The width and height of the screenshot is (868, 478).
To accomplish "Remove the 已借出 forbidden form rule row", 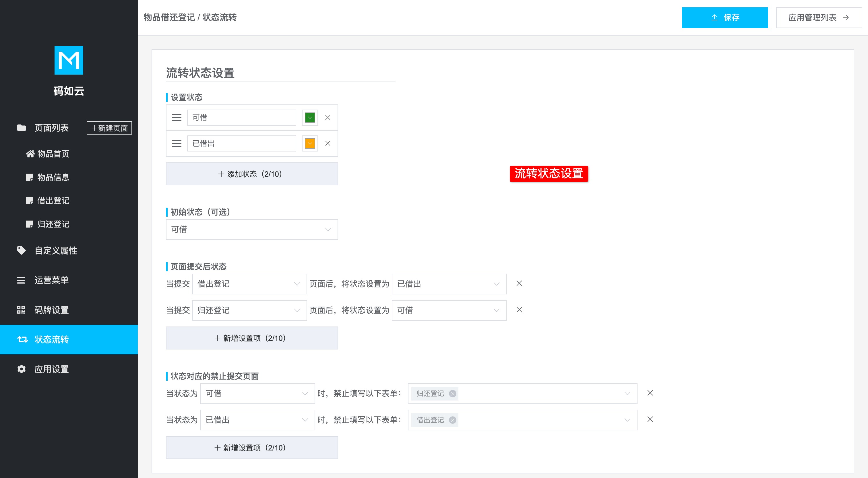I will coord(650,419).
